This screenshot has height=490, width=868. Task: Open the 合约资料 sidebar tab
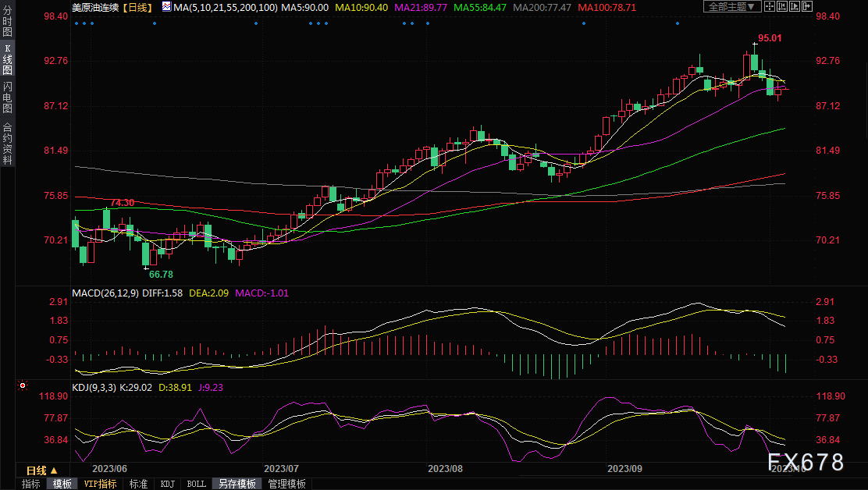(x=7, y=143)
